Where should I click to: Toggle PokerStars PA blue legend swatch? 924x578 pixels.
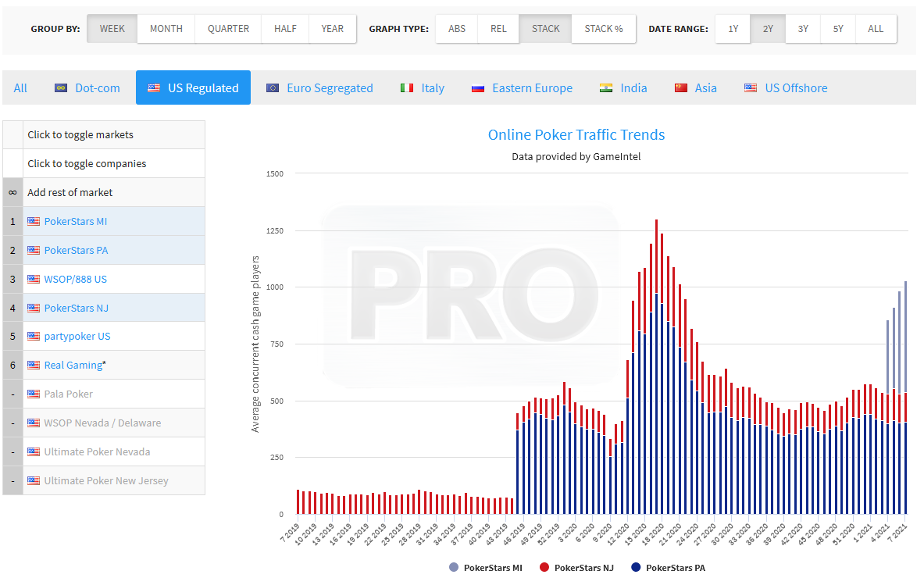pyautogui.click(x=636, y=567)
